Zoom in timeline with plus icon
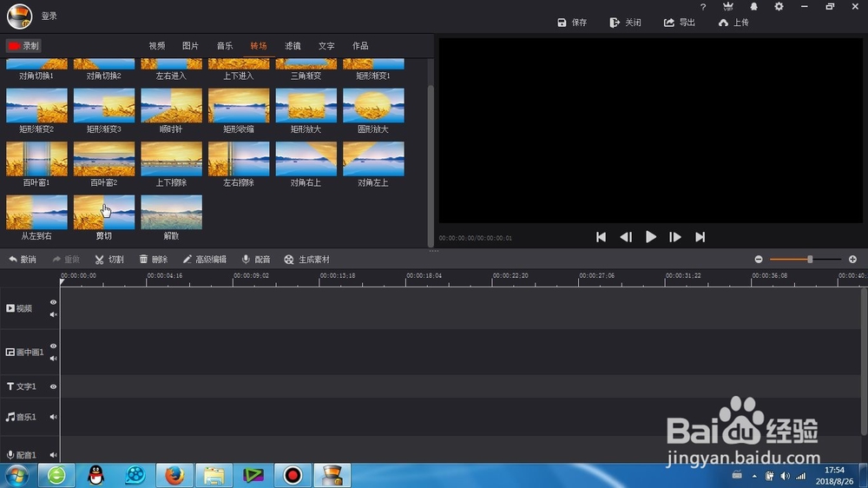The image size is (868, 488). click(852, 260)
